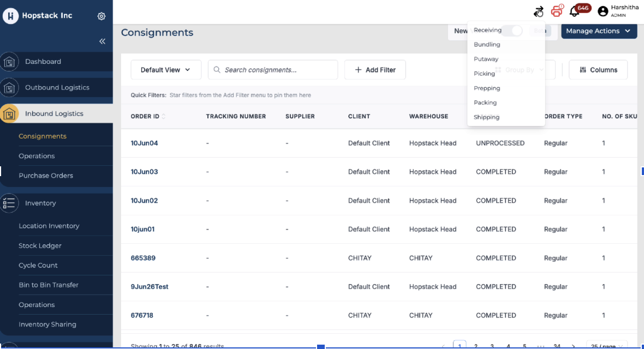Click Hopstack Head warehouse in 10Jun02 row

pos(432,201)
